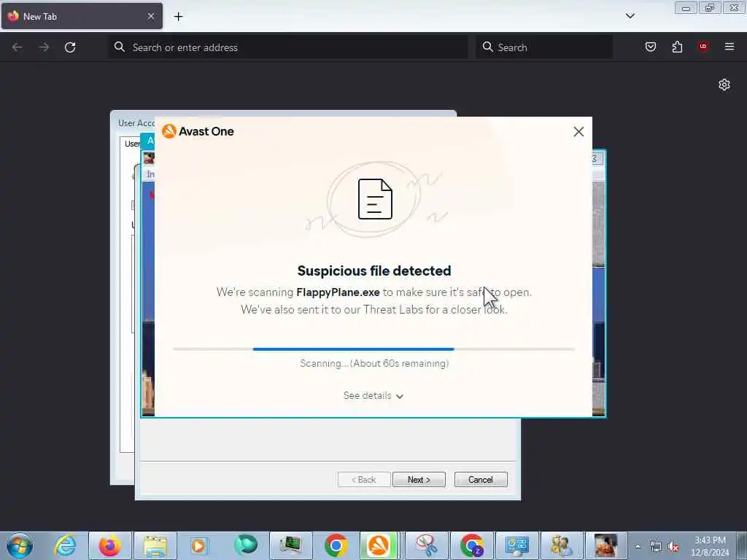Show hidden system tray icons
The image size is (747, 560).
[638, 546]
